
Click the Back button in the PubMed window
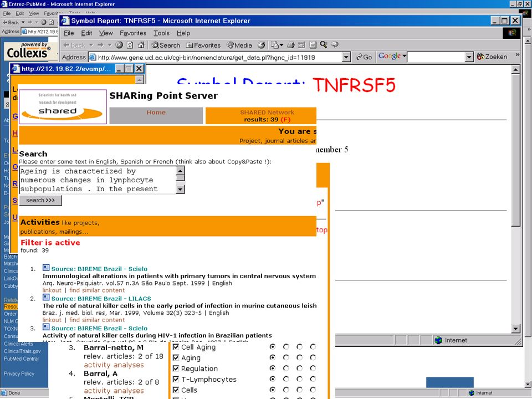click(x=11, y=22)
